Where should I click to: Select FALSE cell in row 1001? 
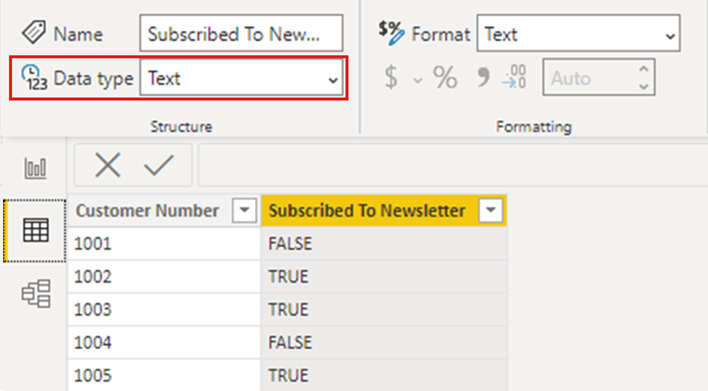(x=384, y=243)
